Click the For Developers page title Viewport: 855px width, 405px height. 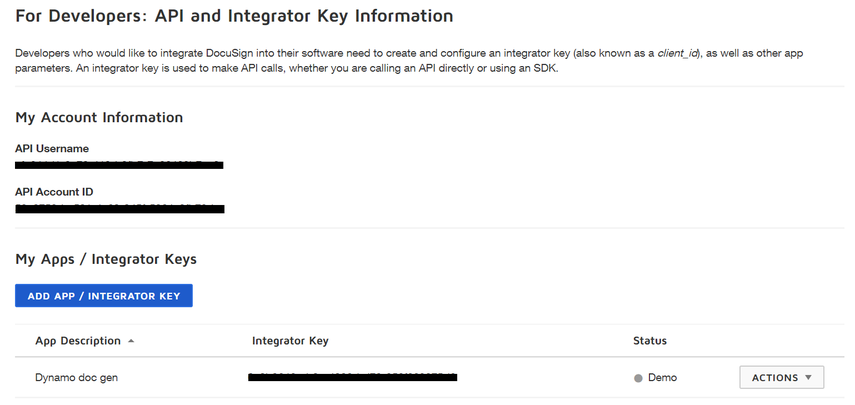(234, 16)
